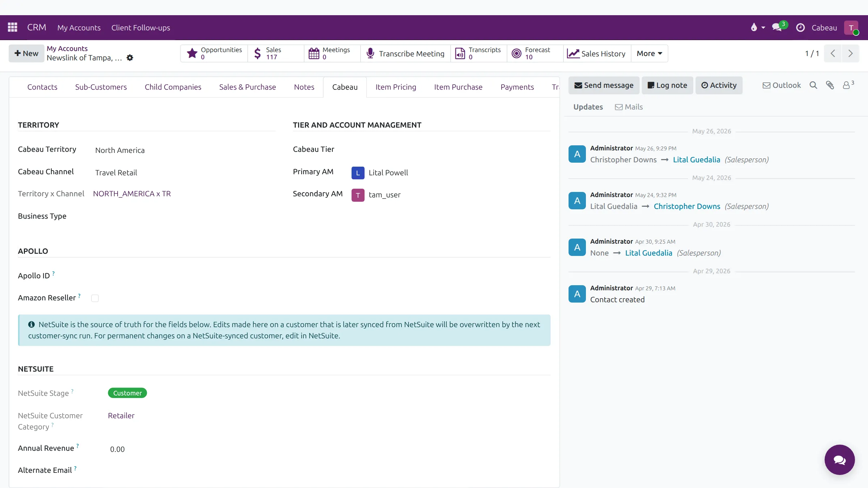Screen dimensions: 868x488
Task: Switch to the Item Pricing tab
Action: tap(396, 87)
